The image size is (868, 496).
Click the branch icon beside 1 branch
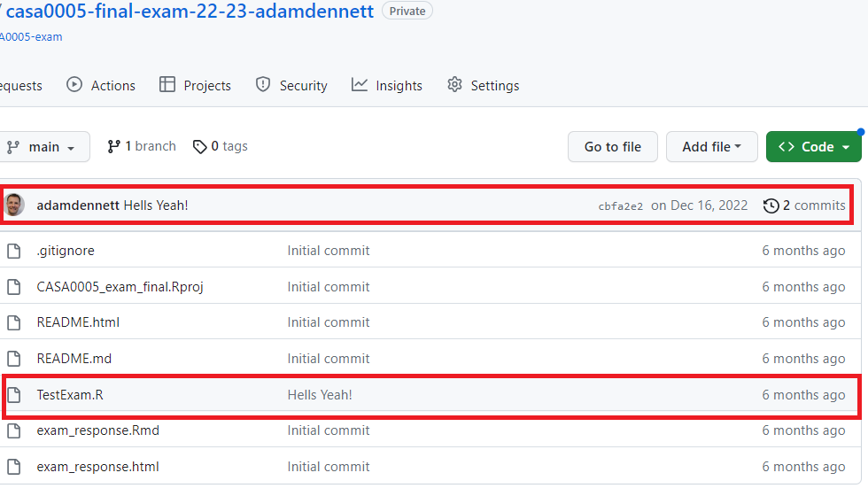tap(113, 146)
